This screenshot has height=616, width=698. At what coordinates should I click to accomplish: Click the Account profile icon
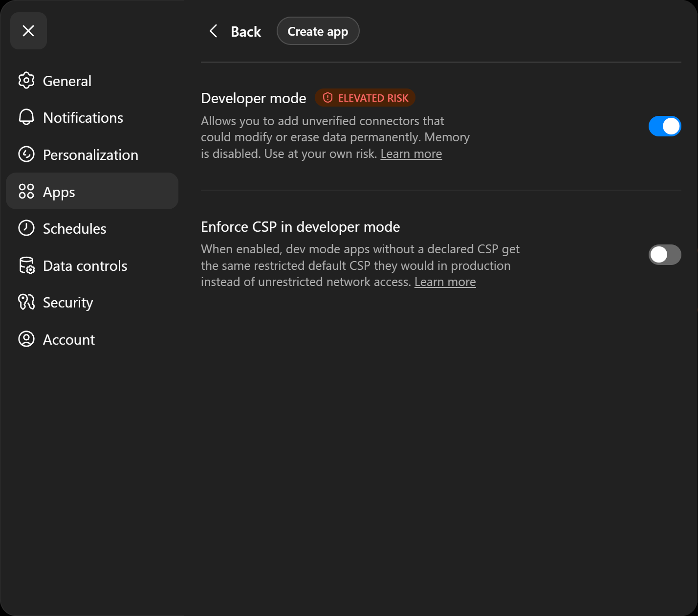click(x=26, y=339)
